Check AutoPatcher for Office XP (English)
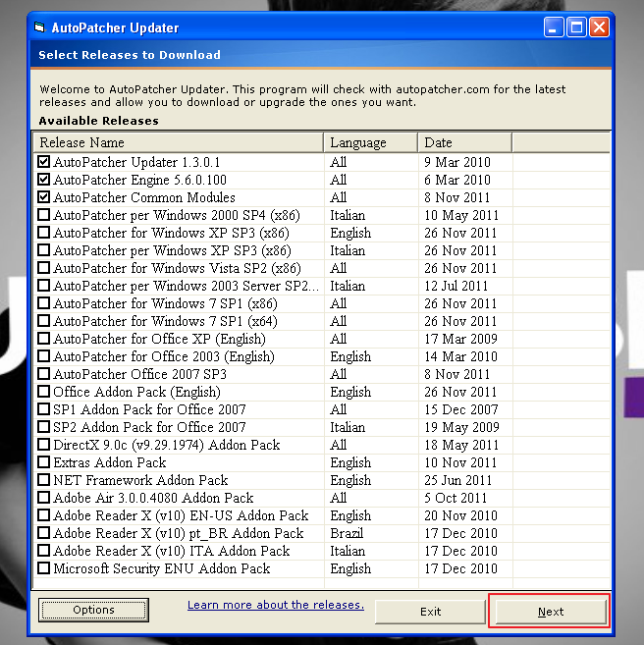The image size is (644, 645). [x=43, y=339]
